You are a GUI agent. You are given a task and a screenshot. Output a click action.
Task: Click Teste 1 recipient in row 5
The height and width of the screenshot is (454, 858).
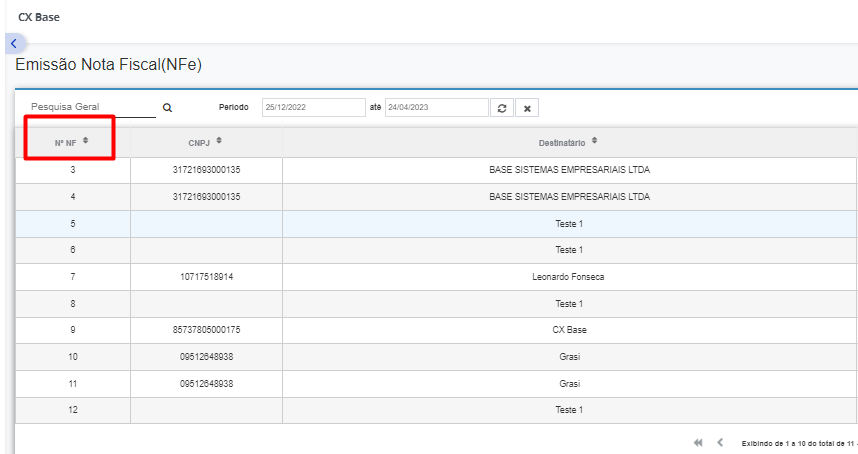tap(569, 224)
